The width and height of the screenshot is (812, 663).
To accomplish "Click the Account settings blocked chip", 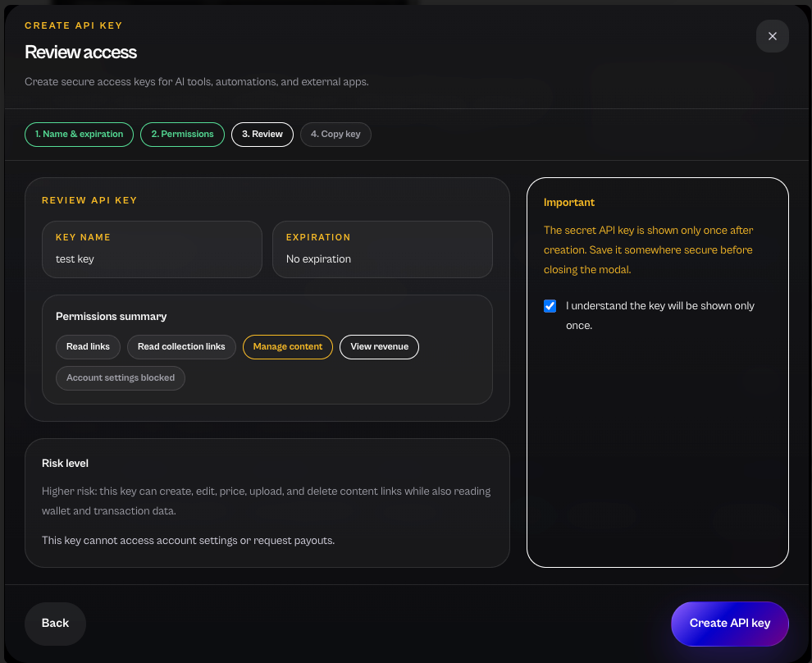I will [x=121, y=377].
